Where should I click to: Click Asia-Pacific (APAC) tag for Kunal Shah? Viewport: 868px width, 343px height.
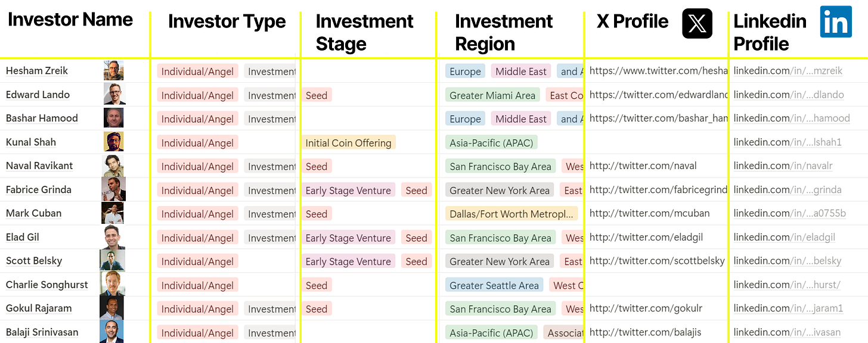(492, 143)
